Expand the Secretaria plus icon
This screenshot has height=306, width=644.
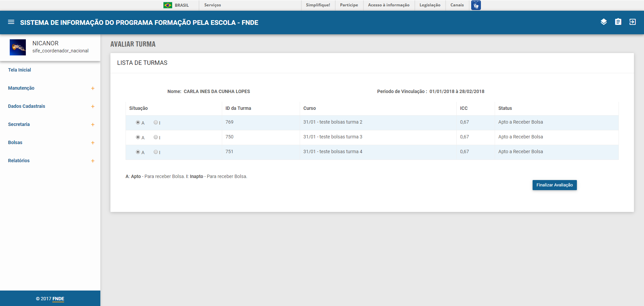tap(93, 125)
